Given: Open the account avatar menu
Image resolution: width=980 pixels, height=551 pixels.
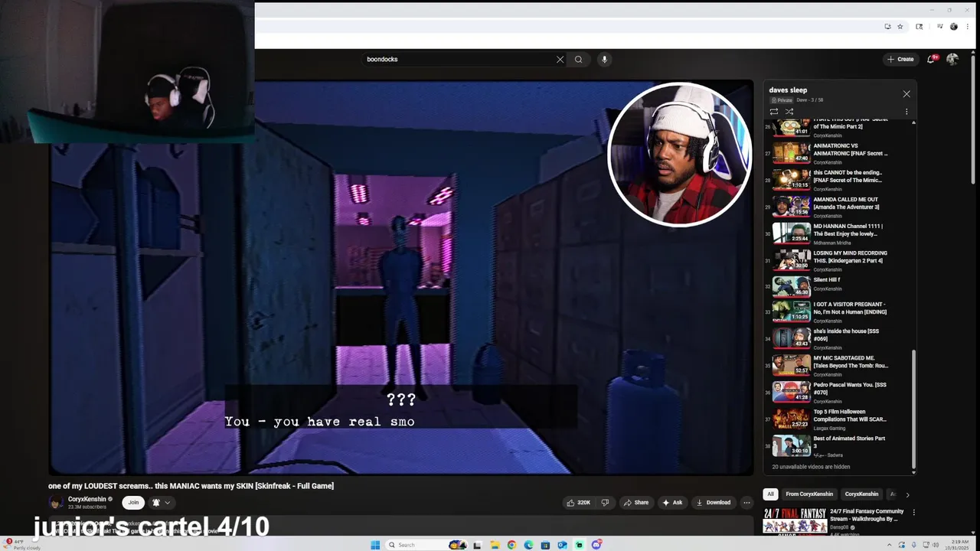Looking at the screenshot, I should [952, 59].
